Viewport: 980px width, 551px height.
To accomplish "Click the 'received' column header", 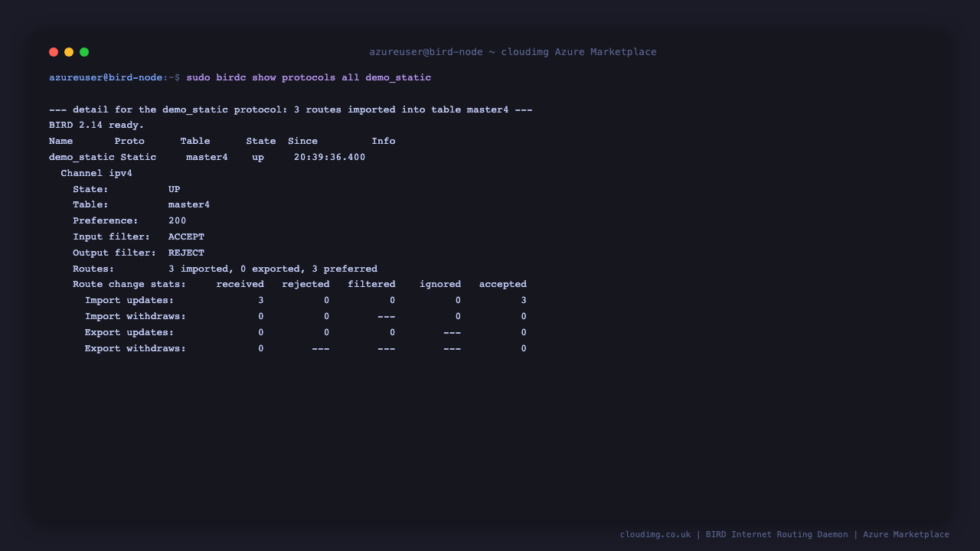I will 240,284.
